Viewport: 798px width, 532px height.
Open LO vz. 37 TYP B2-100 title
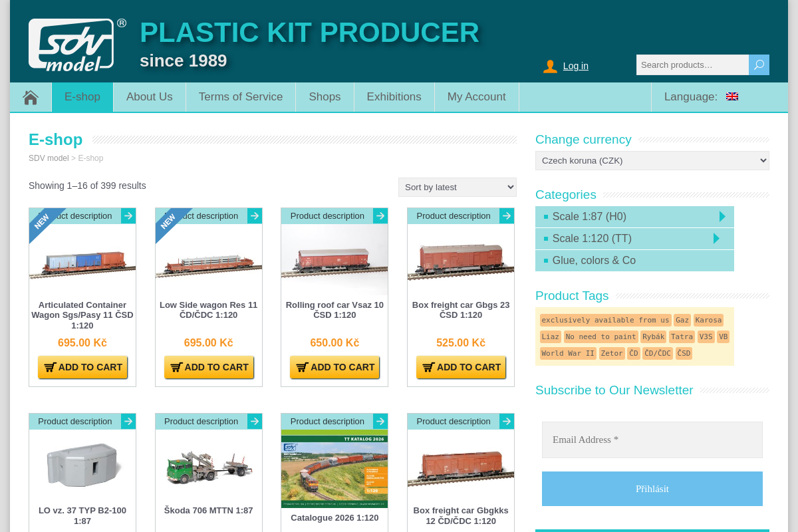coord(82,516)
